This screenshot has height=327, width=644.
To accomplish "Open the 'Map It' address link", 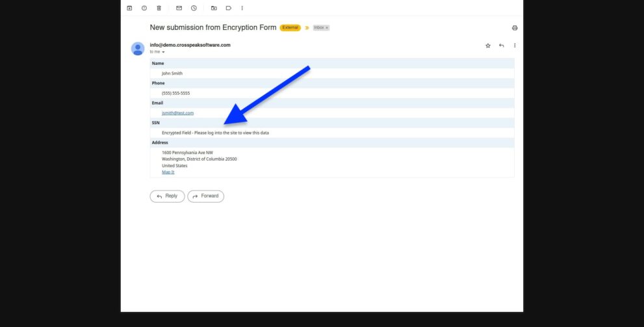I will (x=168, y=172).
